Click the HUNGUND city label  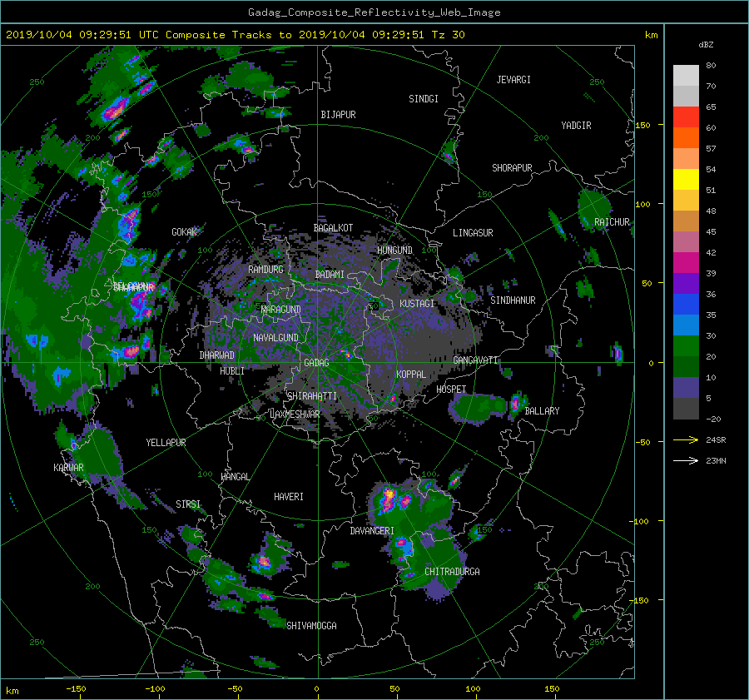coord(394,251)
